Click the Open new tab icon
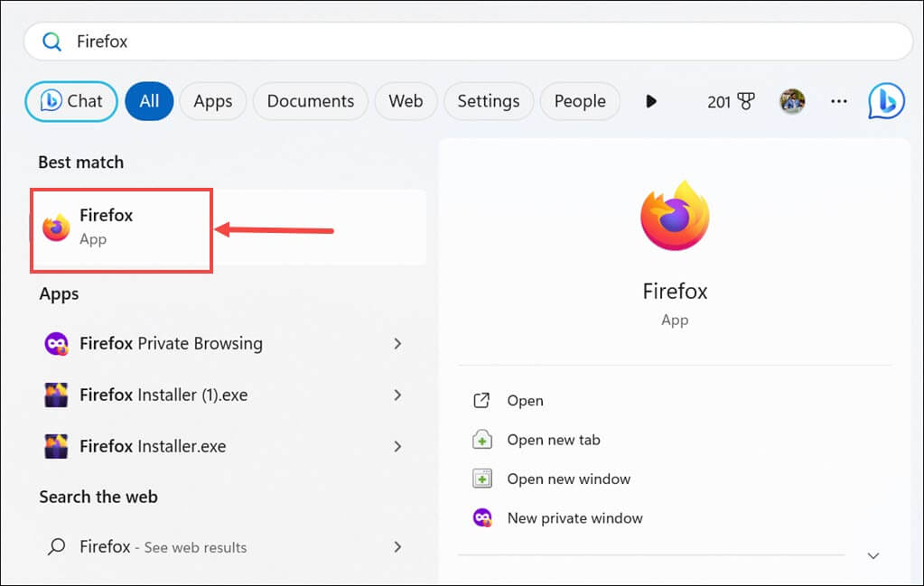 [482, 440]
